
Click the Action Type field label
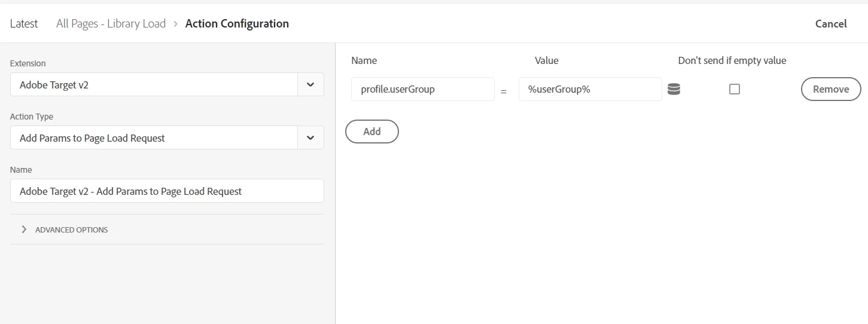click(x=32, y=117)
